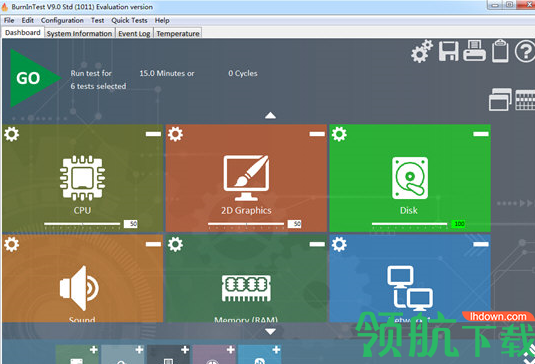
Task: Switch to the System Information tab
Action: click(79, 33)
